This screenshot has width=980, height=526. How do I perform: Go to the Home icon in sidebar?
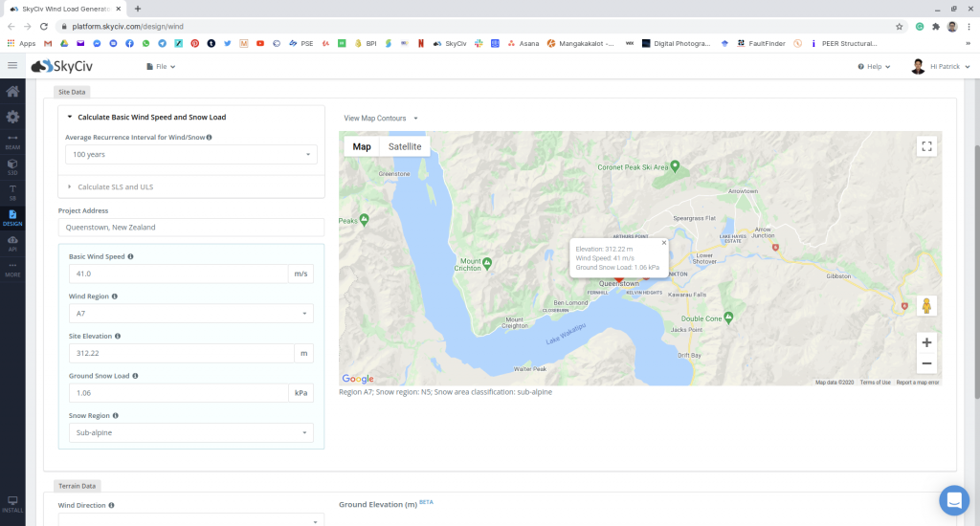coord(12,92)
